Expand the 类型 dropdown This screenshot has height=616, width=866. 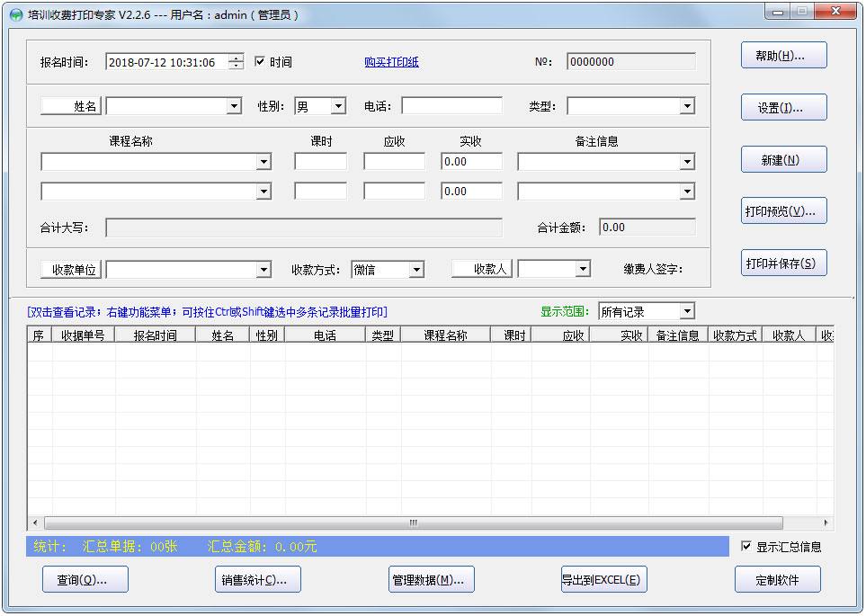coord(687,106)
